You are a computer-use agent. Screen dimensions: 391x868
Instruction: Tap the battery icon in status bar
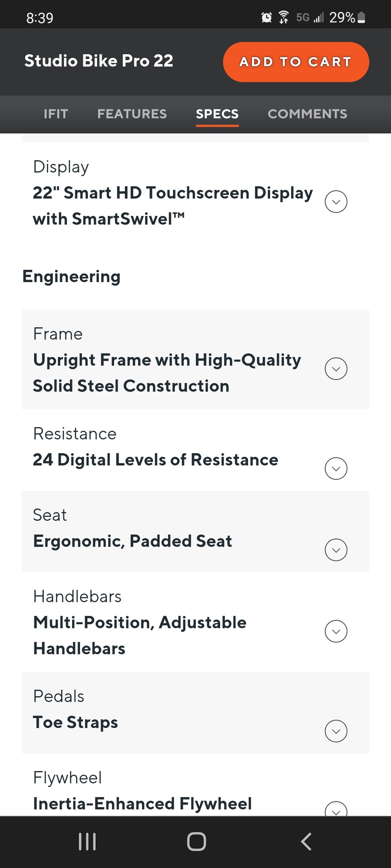coord(361,17)
